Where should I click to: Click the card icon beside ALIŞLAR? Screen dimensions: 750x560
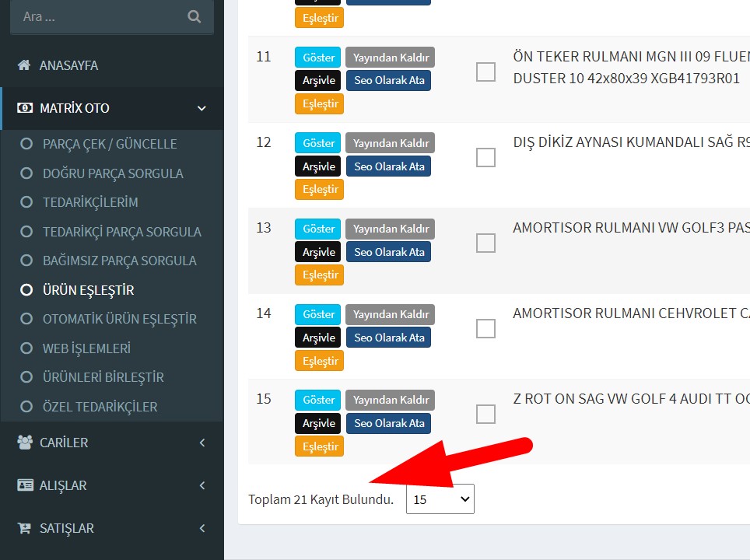[25, 485]
